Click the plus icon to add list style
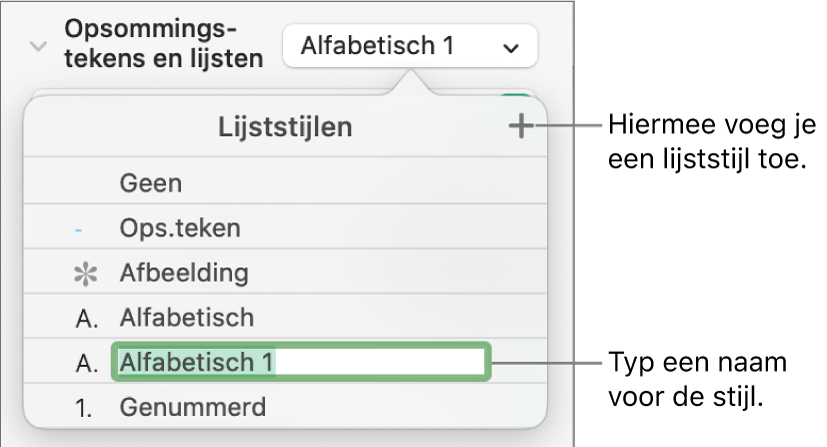The height and width of the screenshot is (447, 827). (x=521, y=127)
